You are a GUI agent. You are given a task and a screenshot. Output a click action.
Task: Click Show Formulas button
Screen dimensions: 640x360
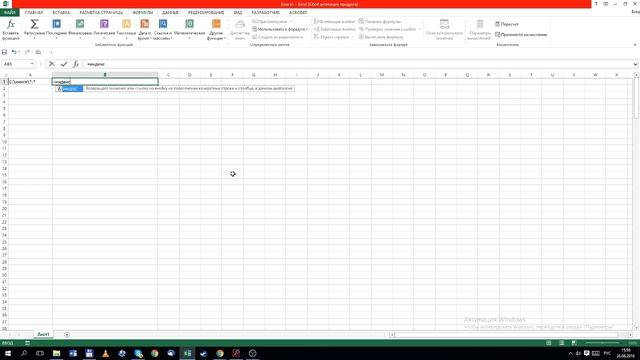[x=380, y=22]
